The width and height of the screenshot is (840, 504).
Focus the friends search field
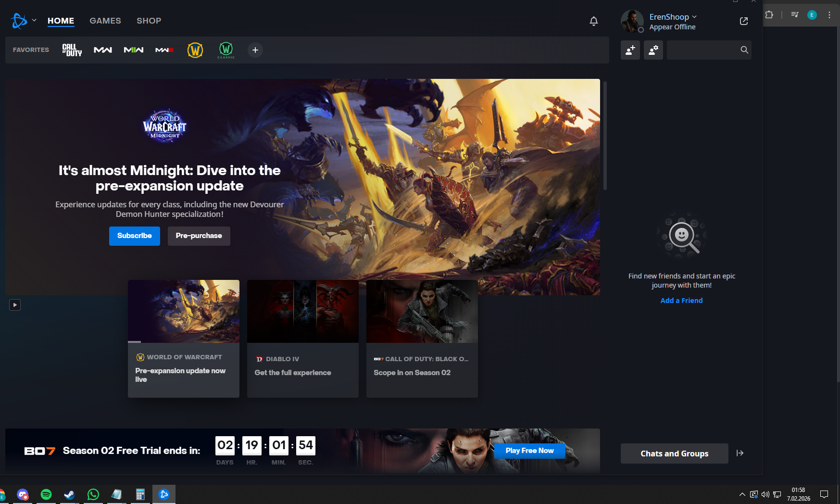tap(709, 50)
